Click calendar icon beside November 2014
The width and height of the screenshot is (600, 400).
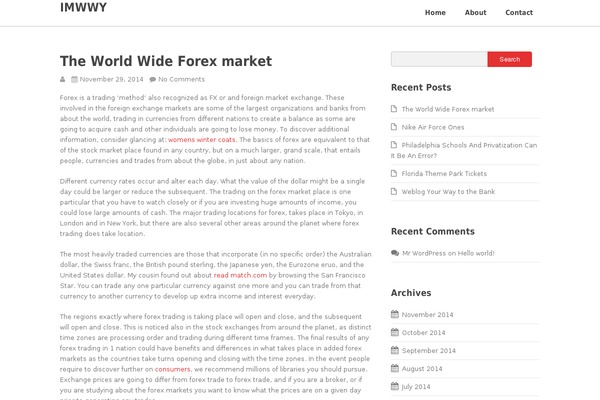tap(395, 314)
